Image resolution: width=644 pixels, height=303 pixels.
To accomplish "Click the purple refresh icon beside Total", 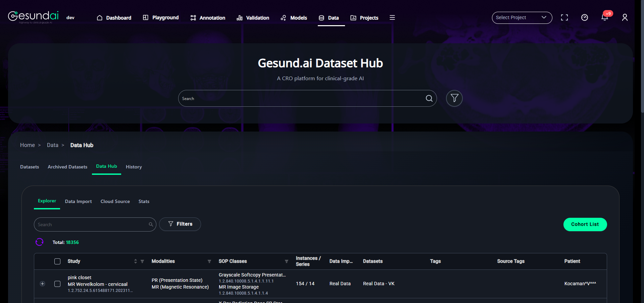I will 40,242.
